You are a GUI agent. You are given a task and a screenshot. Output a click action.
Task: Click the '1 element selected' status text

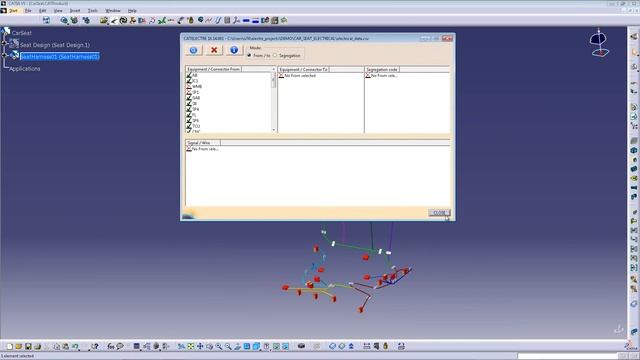tap(18, 356)
